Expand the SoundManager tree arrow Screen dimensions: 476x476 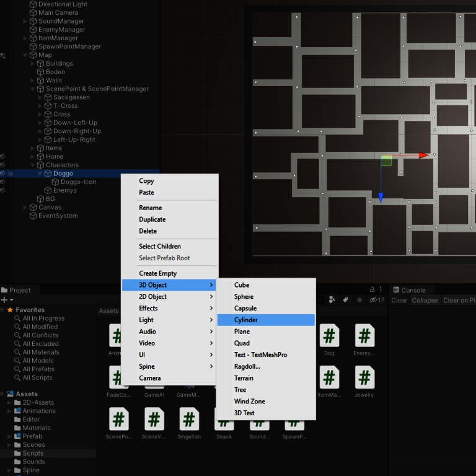pos(25,21)
